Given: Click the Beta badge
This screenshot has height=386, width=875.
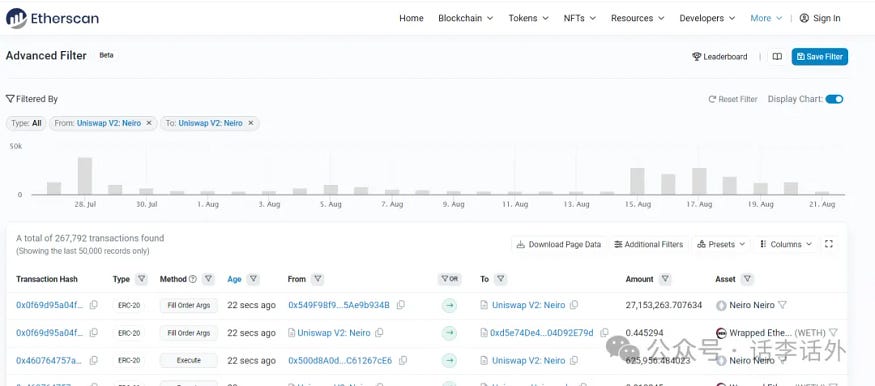Looking at the screenshot, I should pyautogui.click(x=106, y=56).
